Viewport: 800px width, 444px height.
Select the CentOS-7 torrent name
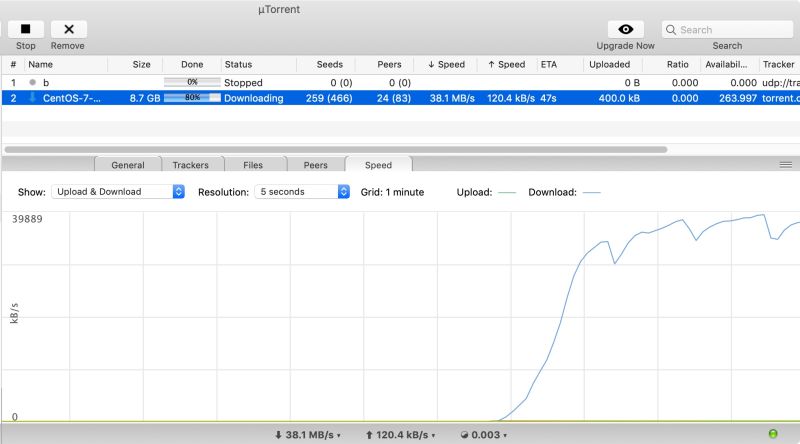pos(71,98)
